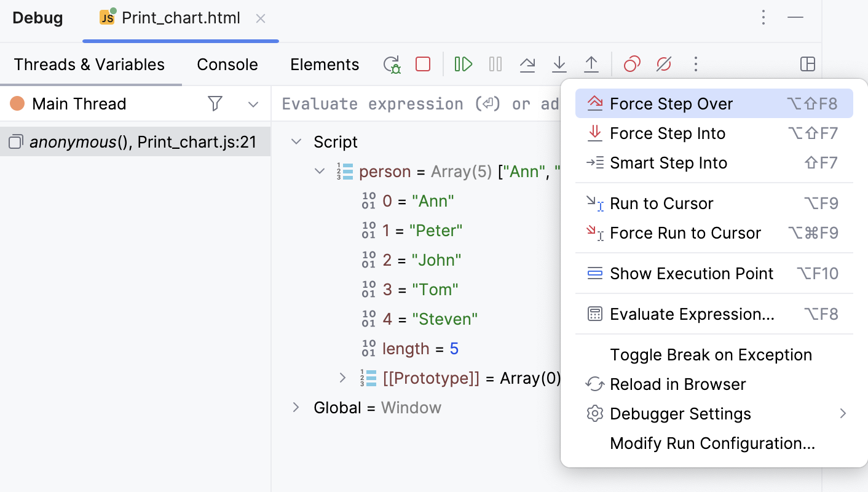This screenshot has height=492, width=868.
Task: Expand the Global Window variable
Action: coord(296,407)
